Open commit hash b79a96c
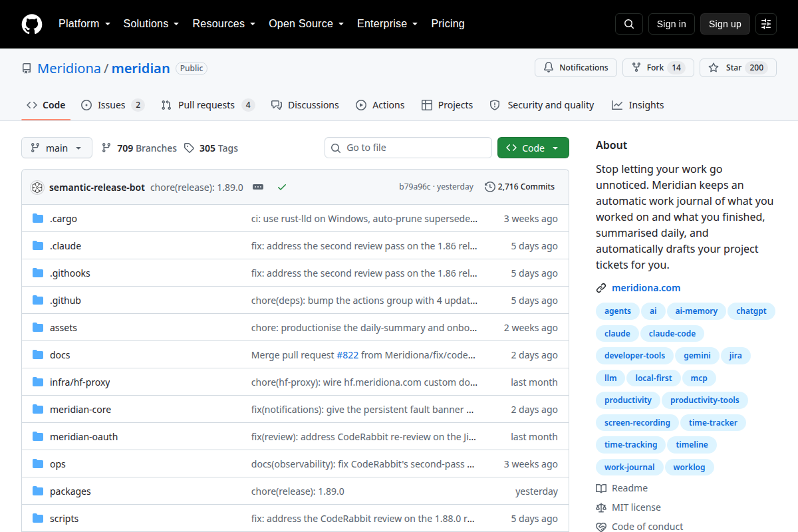The image size is (798, 532). pyautogui.click(x=415, y=187)
